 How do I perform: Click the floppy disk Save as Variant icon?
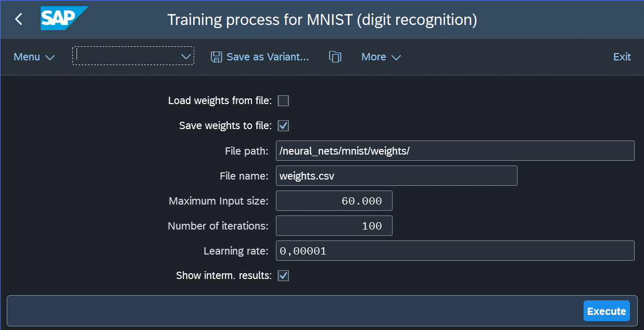(x=216, y=57)
